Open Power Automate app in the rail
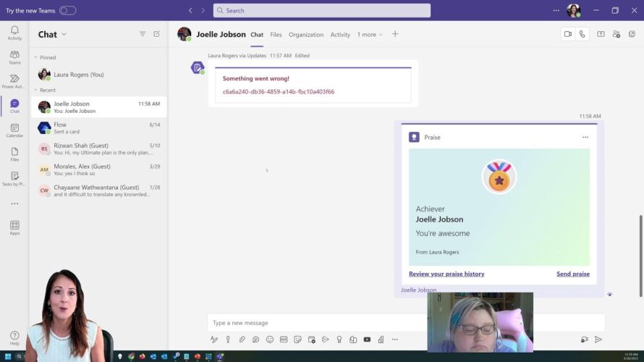This screenshot has height=362, width=644. (x=14, y=81)
